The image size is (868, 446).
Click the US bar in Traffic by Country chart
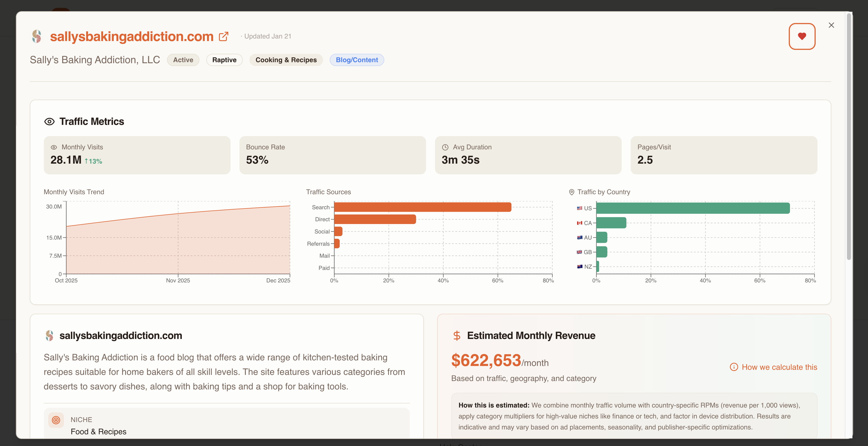tap(693, 208)
